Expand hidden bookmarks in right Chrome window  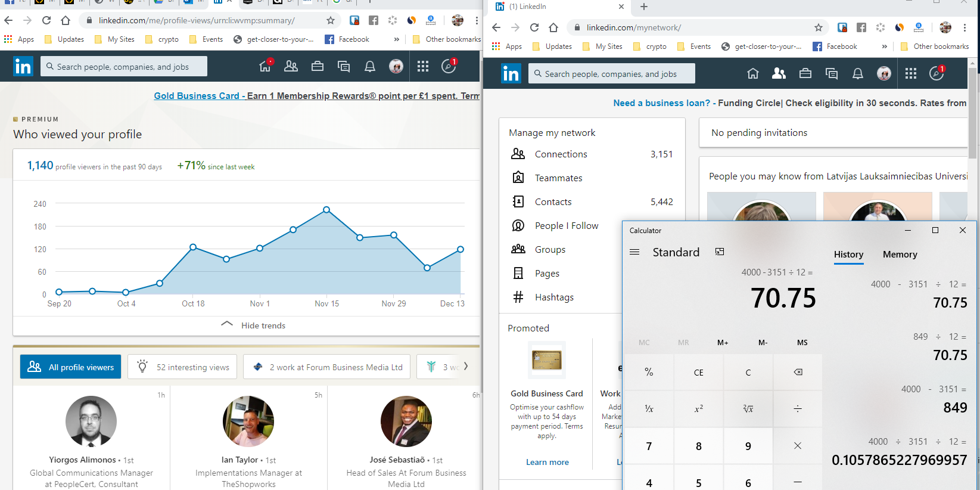[885, 46]
